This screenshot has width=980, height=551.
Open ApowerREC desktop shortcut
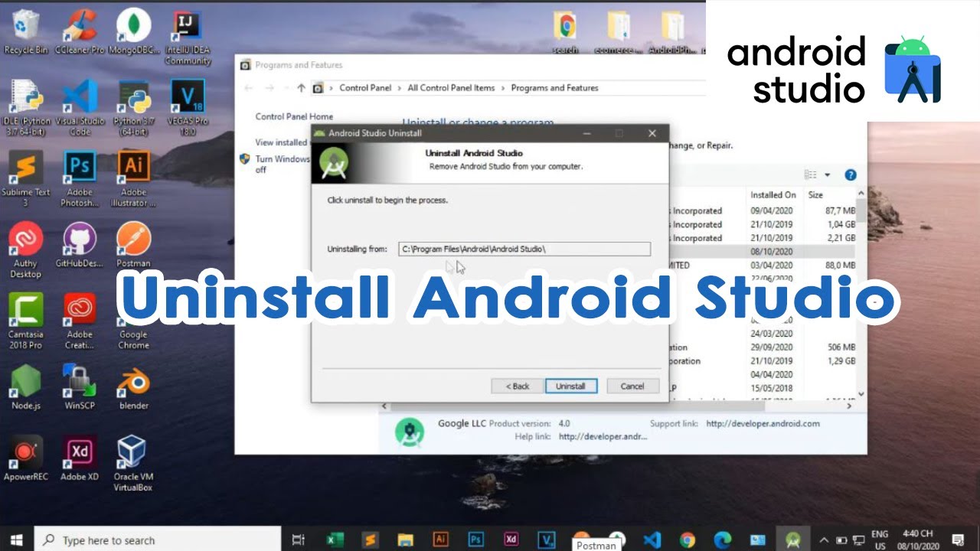tap(26, 458)
